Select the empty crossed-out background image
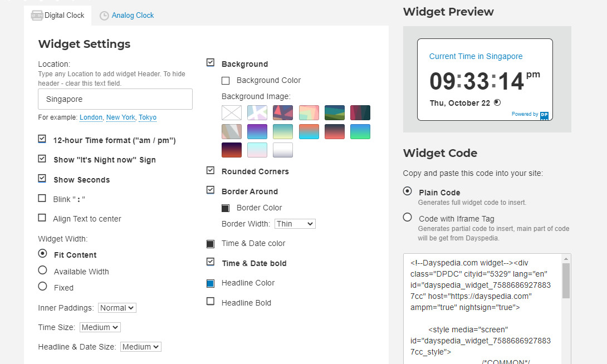607x364 pixels. tap(232, 113)
